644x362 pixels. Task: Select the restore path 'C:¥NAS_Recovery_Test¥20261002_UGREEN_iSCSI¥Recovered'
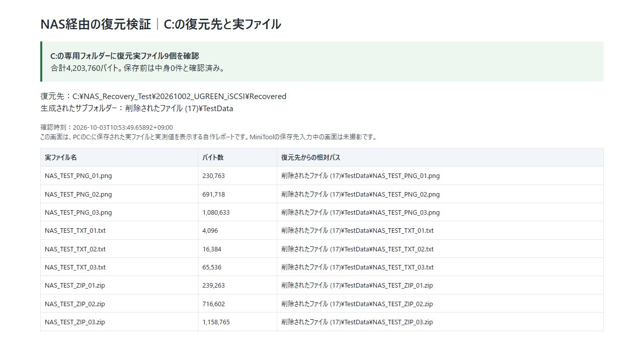(179, 97)
